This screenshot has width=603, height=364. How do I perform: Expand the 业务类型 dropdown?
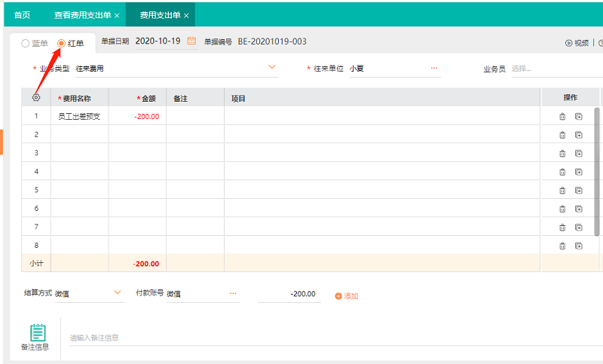[x=272, y=68]
